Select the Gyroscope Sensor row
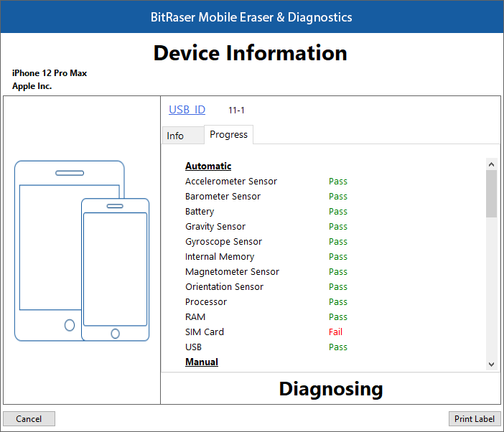Image resolution: width=504 pixels, height=432 pixels. coord(266,242)
